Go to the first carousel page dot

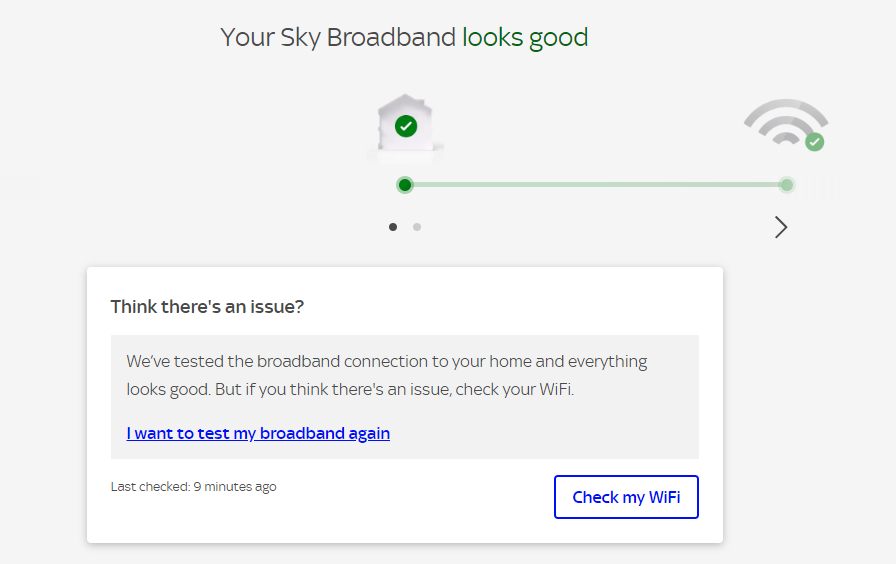coord(393,227)
